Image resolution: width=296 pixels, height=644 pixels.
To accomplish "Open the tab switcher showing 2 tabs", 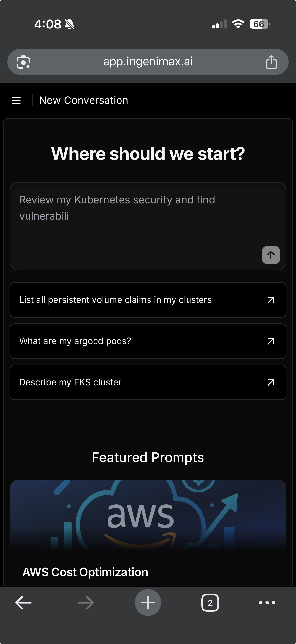I will tap(210, 603).
